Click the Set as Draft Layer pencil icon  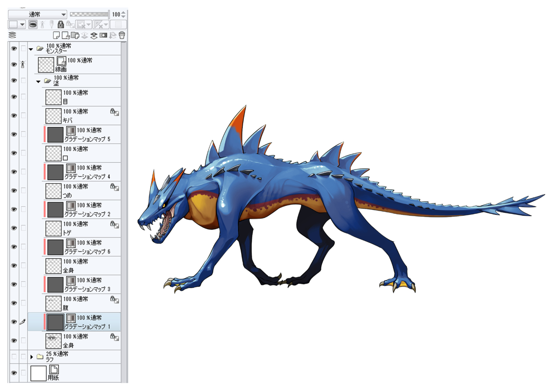click(x=51, y=25)
